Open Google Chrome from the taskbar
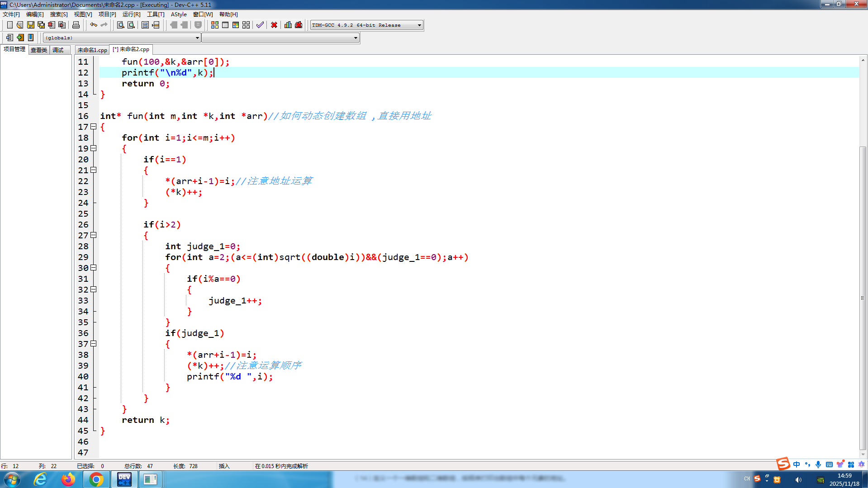Image resolution: width=868 pixels, height=488 pixels. [x=96, y=479]
